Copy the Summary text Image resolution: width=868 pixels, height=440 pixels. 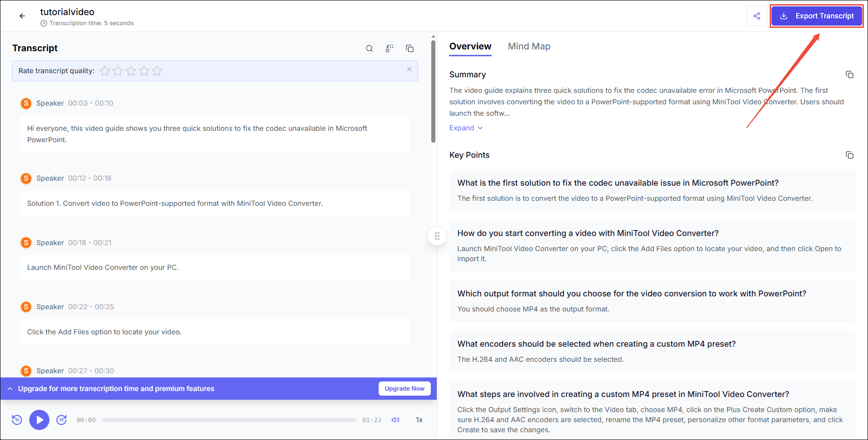click(849, 74)
